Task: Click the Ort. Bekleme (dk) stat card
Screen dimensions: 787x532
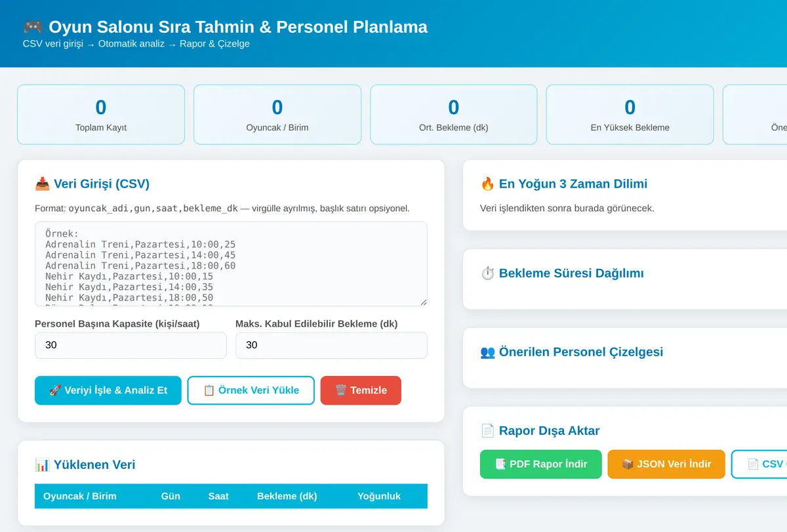Action: pos(454,115)
